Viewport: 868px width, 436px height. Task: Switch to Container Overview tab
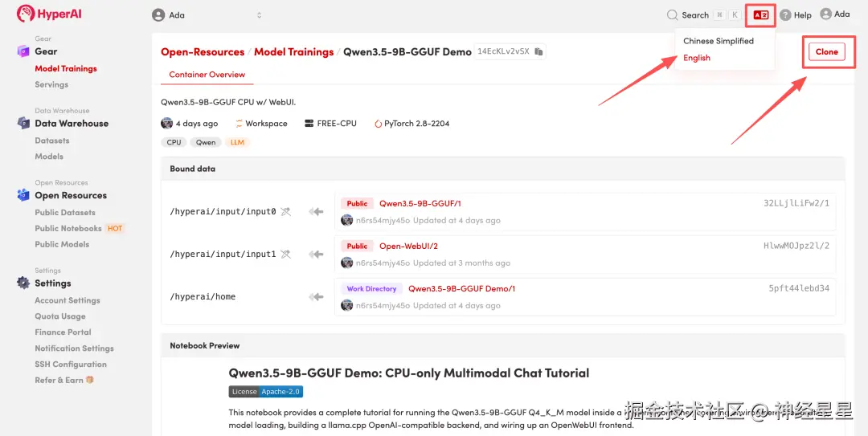click(x=207, y=75)
